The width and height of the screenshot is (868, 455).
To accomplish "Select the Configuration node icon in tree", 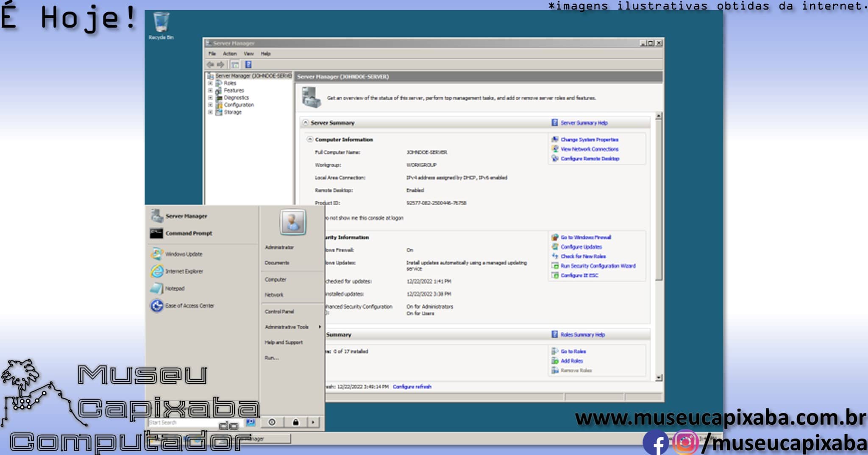I will click(x=219, y=105).
